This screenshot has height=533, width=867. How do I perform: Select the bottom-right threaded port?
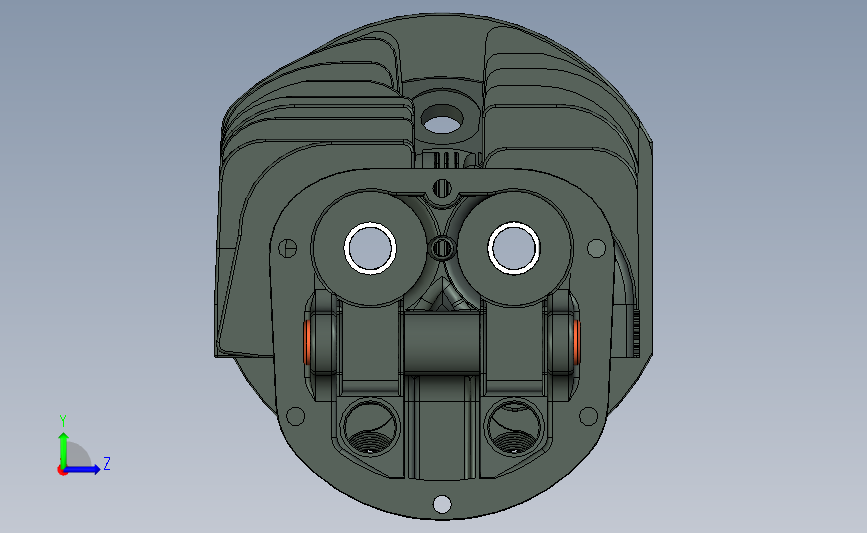pos(514,429)
